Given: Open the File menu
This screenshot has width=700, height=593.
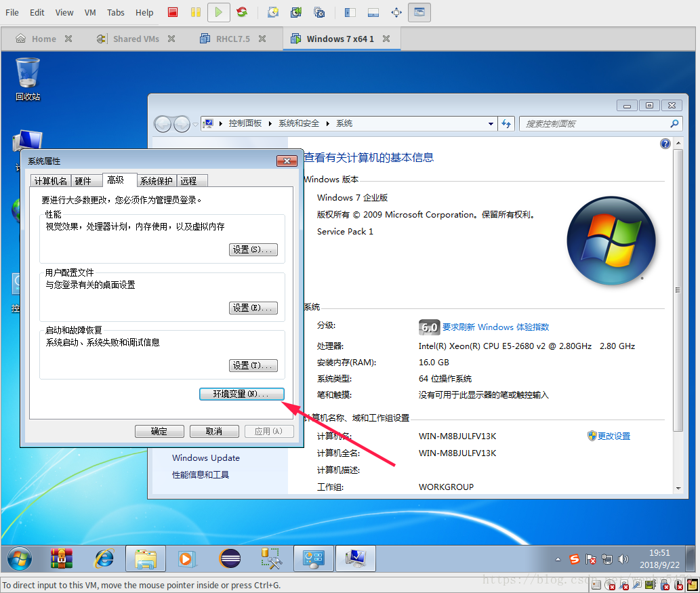Looking at the screenshot, I should (x=12, y=12).
